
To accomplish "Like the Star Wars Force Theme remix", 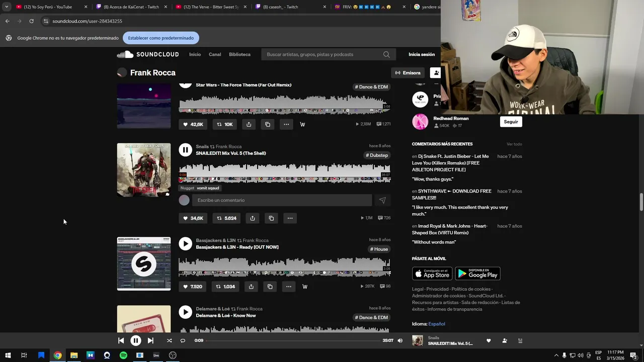I will (193, 124).
